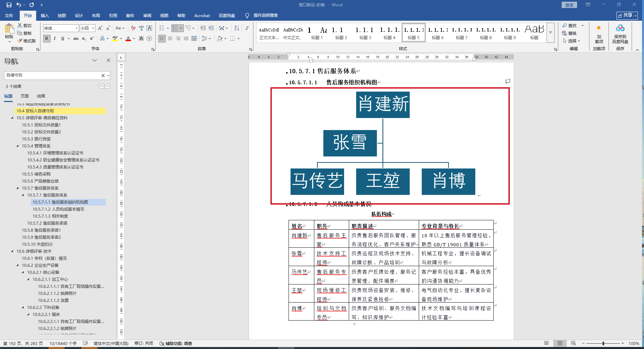Toggle show paragraph marks button
Image resolution: width=644 pixels, height=349 pixels.
(247, 28)
